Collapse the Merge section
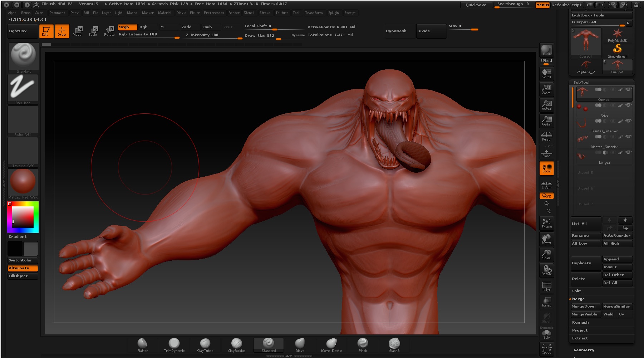Image resolution: width=644 pixels, height=358 pixels. pos(579,299)
